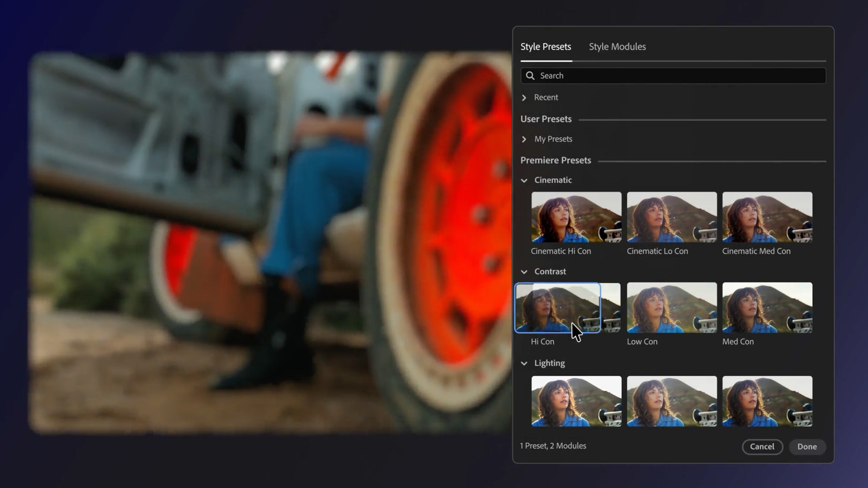Collapse the Cinematic preset group

pyautogui.click(x=524, y=180)
